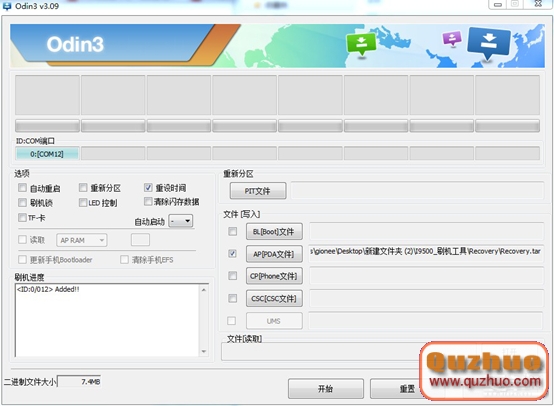Click the 二进制文件大小 value field showing 7.4MB

point(79,382)
